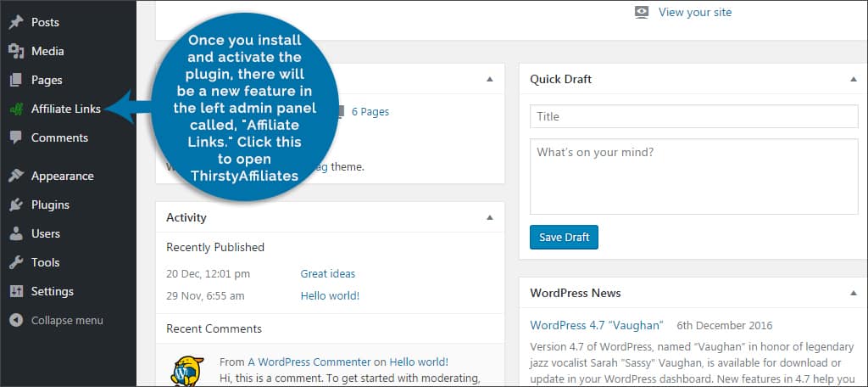The image size is (868, 387).
Task: Click the Recently Published label
Action: point(215,247)
